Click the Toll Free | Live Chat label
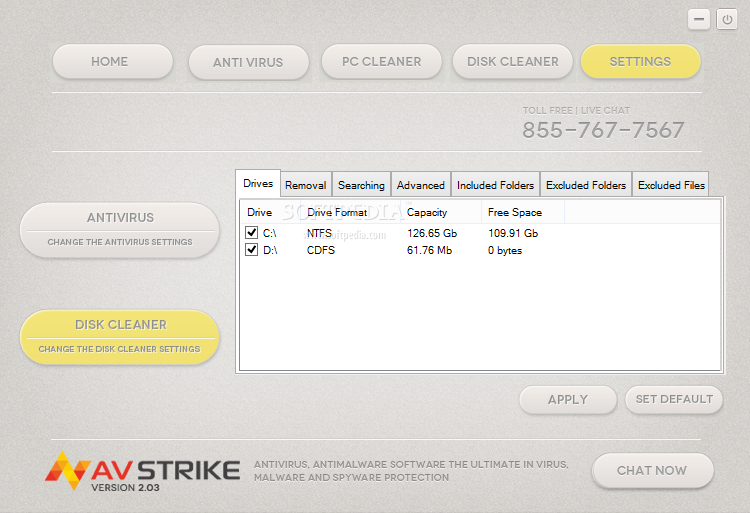This screenshot has width=750, height=513. pos(576,110)
